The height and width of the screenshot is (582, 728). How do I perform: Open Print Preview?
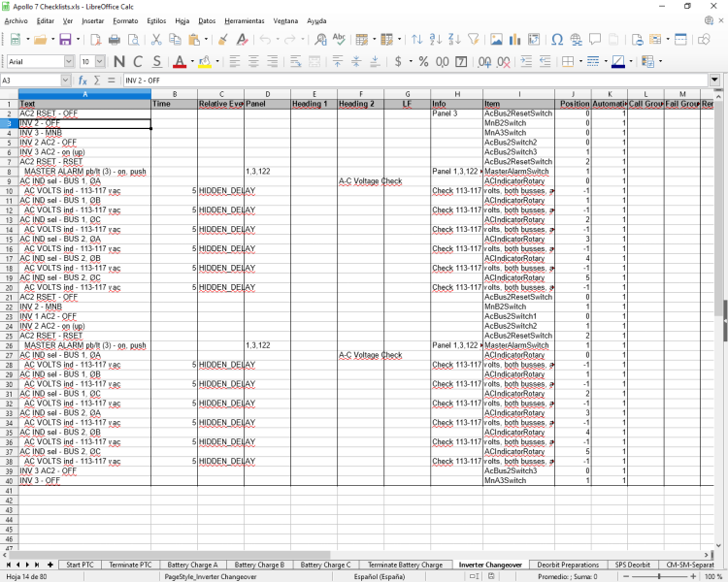(x=134, y=40)
